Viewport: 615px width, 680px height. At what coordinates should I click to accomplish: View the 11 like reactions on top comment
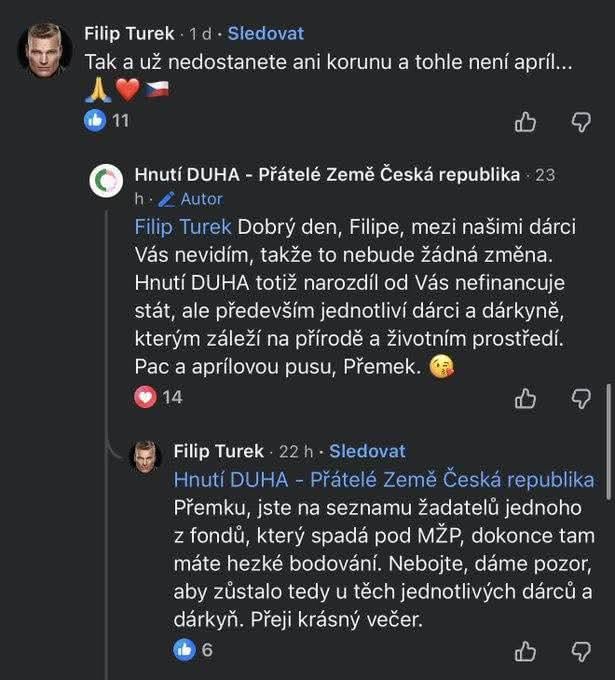coord(108,121)
